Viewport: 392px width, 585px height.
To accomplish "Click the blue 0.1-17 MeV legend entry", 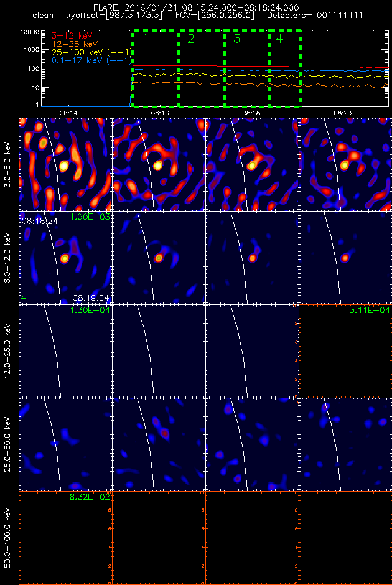I will tap(92, 60).
